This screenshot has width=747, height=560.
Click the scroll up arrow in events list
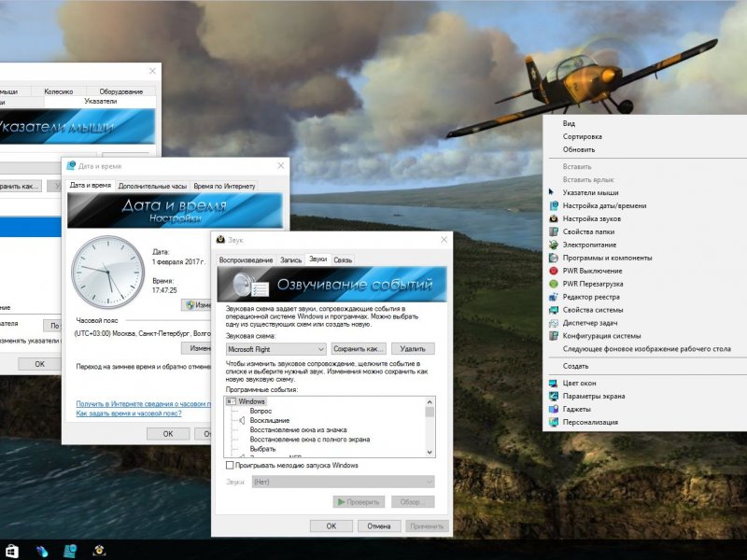tap(430, 402)
